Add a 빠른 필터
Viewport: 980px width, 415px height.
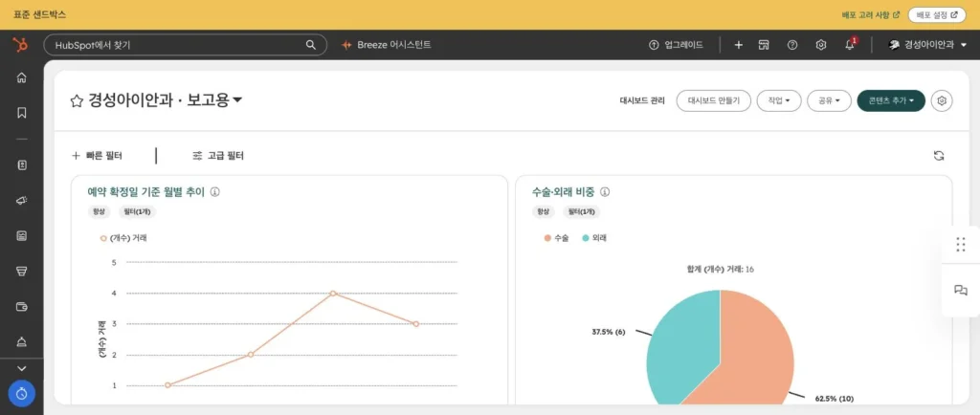tap(97, 156)
